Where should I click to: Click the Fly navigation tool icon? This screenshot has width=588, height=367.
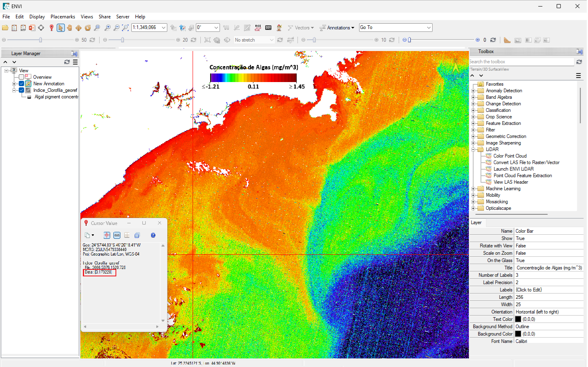(78, 28)
